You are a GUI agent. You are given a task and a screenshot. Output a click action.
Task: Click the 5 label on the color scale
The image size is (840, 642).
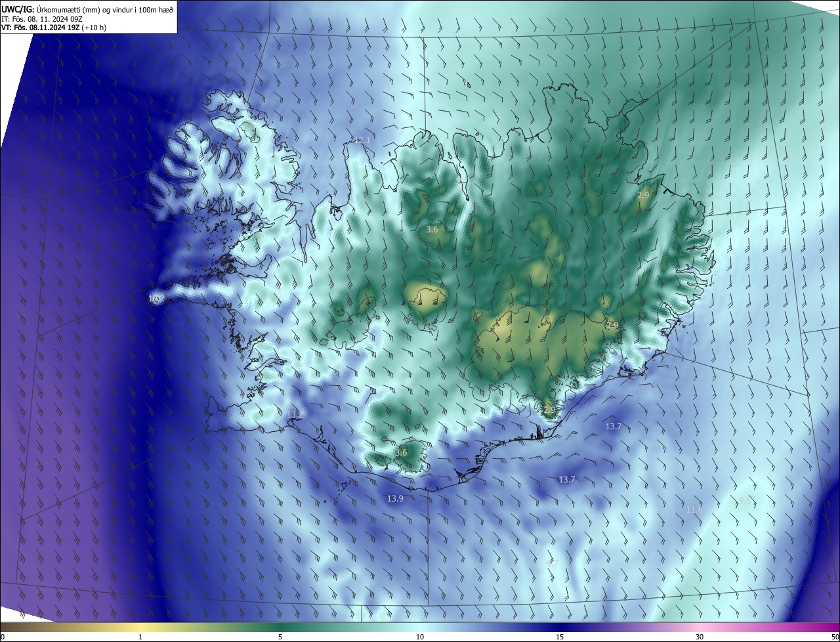tap(280, 637)
